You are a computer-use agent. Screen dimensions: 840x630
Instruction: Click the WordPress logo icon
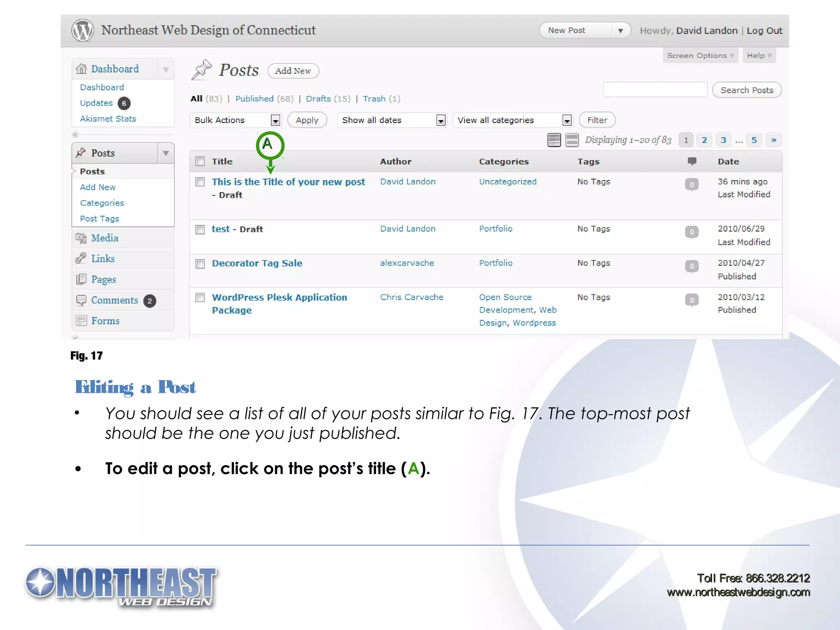click(83, 30)
